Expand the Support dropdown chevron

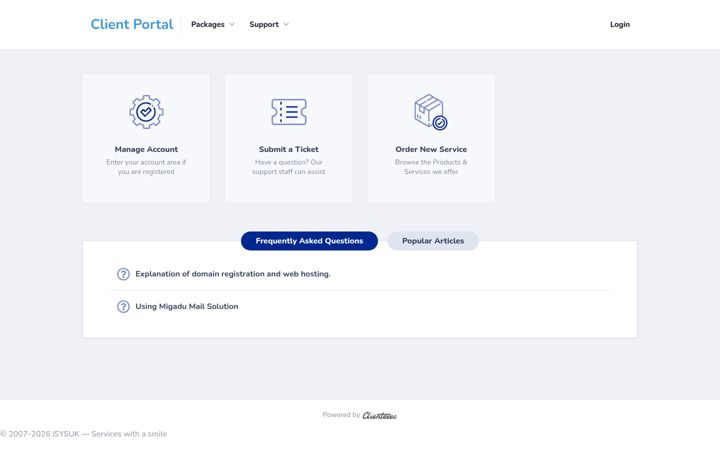point(286,24)
